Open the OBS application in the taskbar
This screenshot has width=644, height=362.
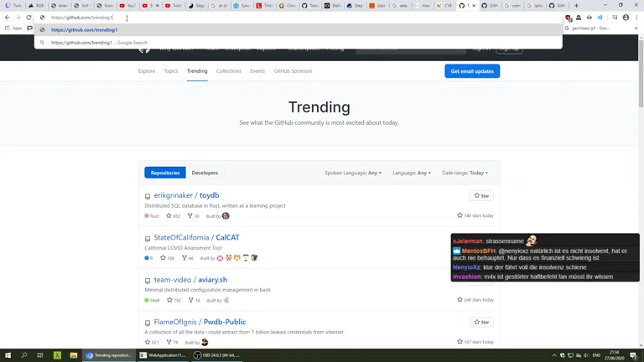pos(218,355)
